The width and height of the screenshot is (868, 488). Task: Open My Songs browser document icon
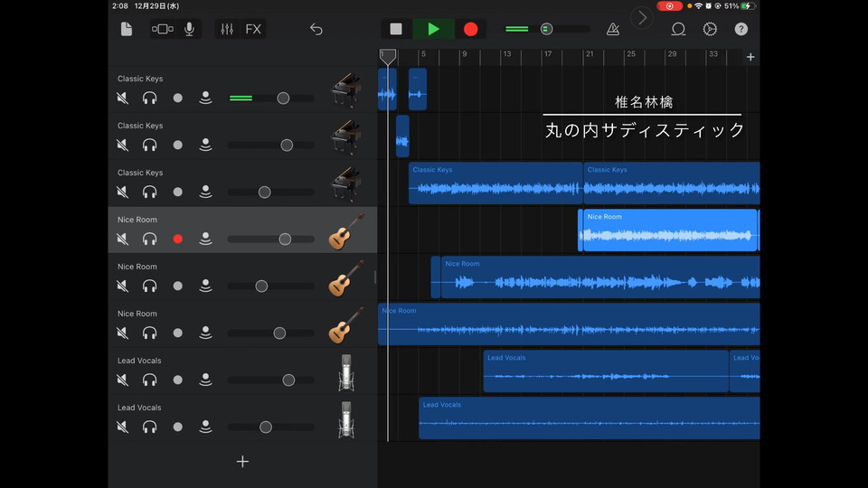(x=127, y=29)
